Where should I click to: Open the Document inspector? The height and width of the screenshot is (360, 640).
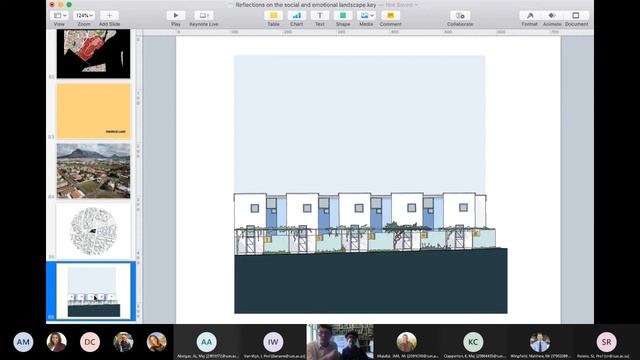(576, 16)
